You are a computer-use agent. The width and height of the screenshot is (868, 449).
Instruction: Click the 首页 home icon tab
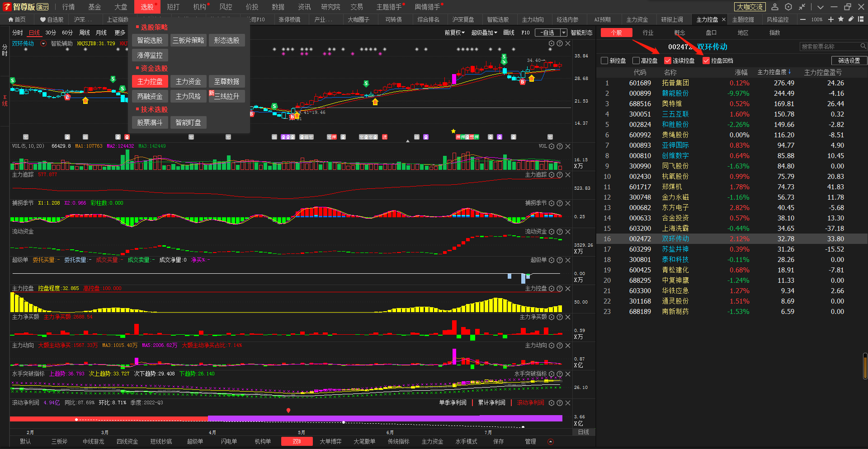11,19
